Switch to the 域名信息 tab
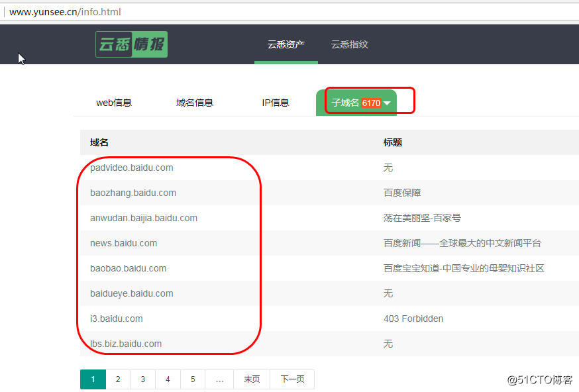 point(195,103)
